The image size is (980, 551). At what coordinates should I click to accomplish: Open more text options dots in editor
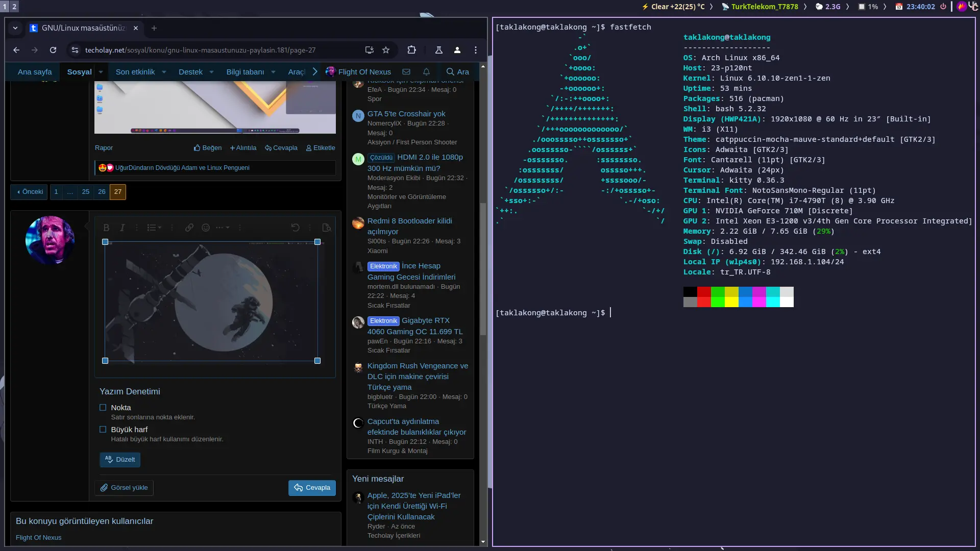click(222, 228)
